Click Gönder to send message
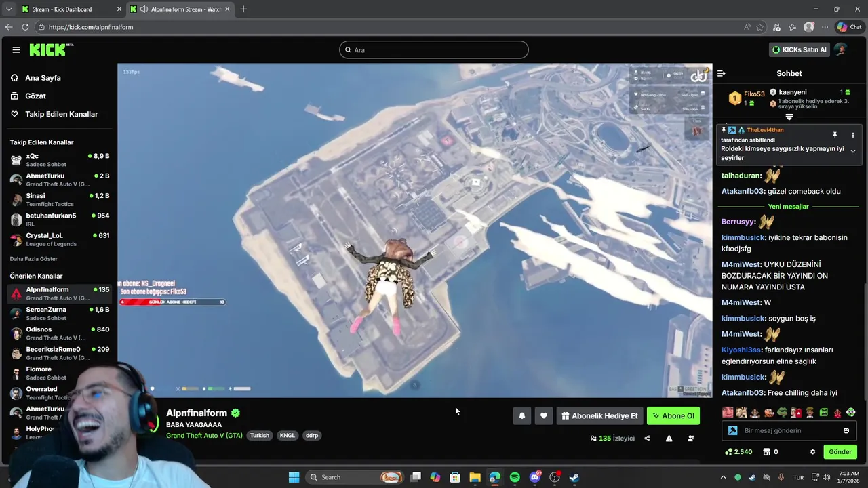The width and height of the screenshot is (868, 488). 840,452
